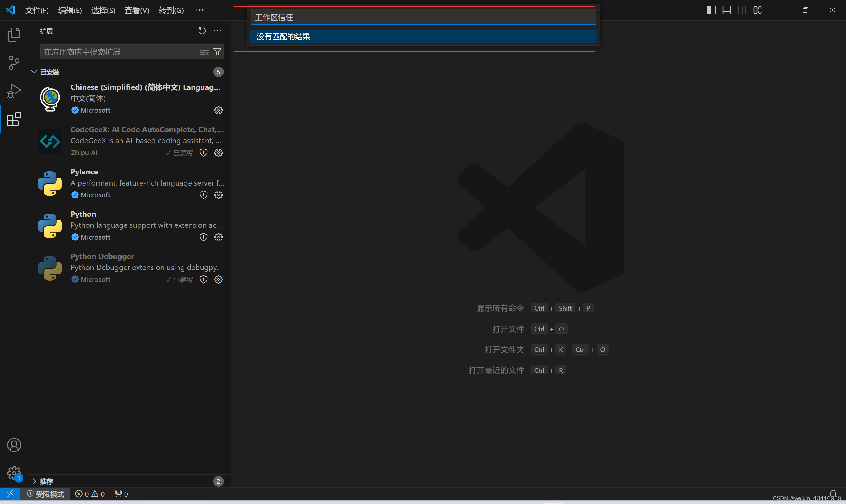This screenshot has width=846, height=504.
Task: Click workspace trust shield on Pylance
Action: [204, 195]
